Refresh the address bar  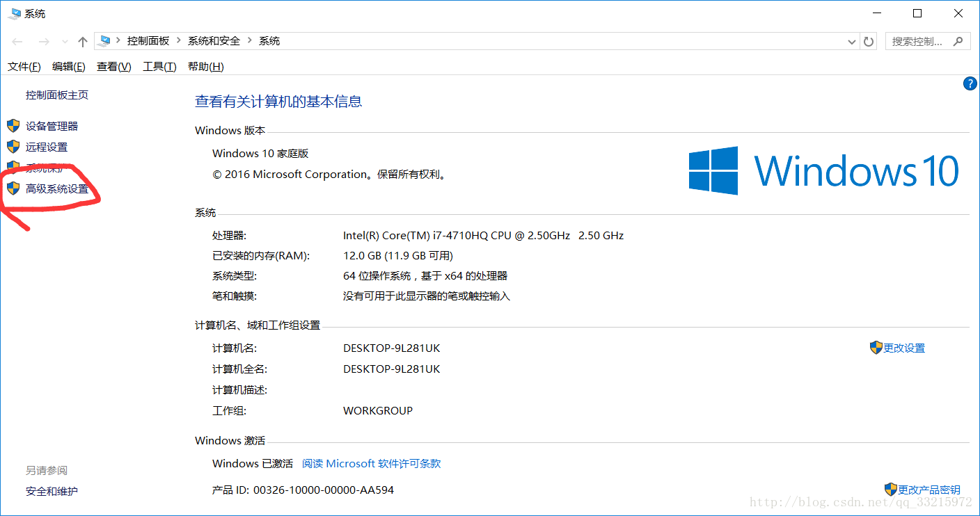click(x=869, y=42)
